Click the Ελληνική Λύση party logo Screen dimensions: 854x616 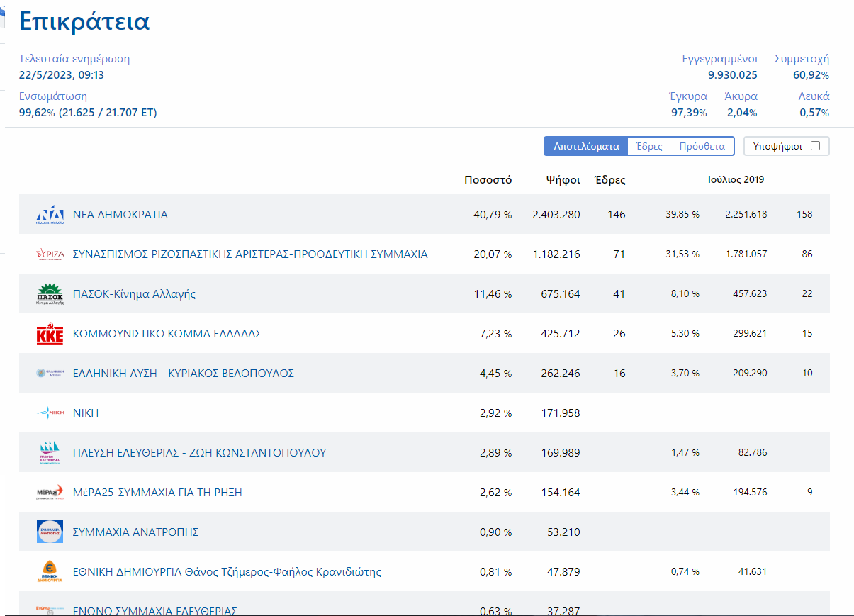(x=50, y=373)
